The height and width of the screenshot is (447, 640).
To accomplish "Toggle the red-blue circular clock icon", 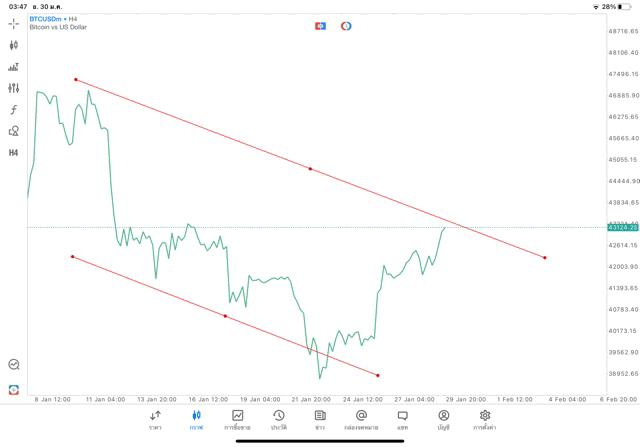I will [346, 25].
